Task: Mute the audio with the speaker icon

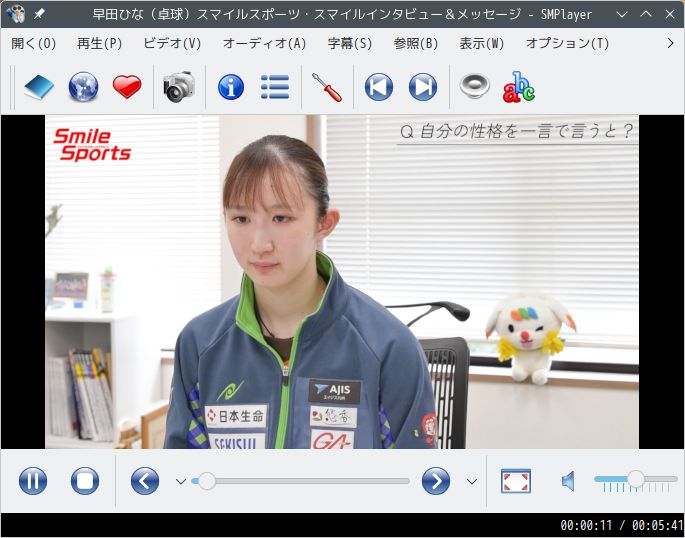Action: click(568, 481)
